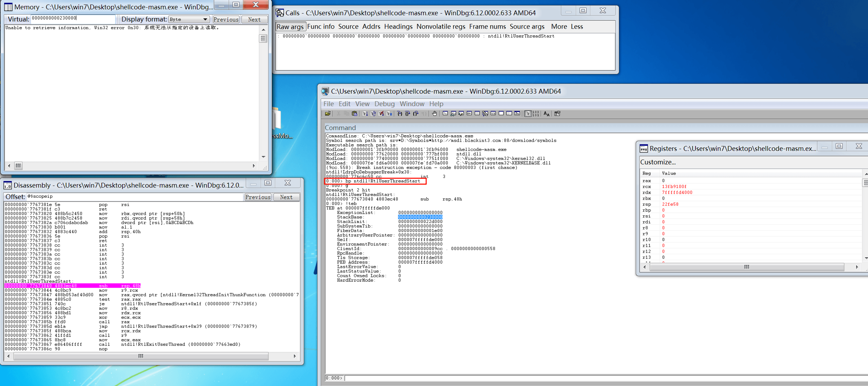Screen dimensions: 868x386
Task: Click the Stop debugging toolbar icon
Action: point(381,114)
